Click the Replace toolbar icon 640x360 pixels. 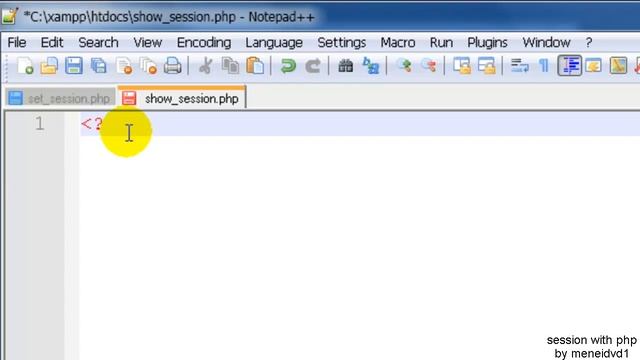click(x=371, y=66)
